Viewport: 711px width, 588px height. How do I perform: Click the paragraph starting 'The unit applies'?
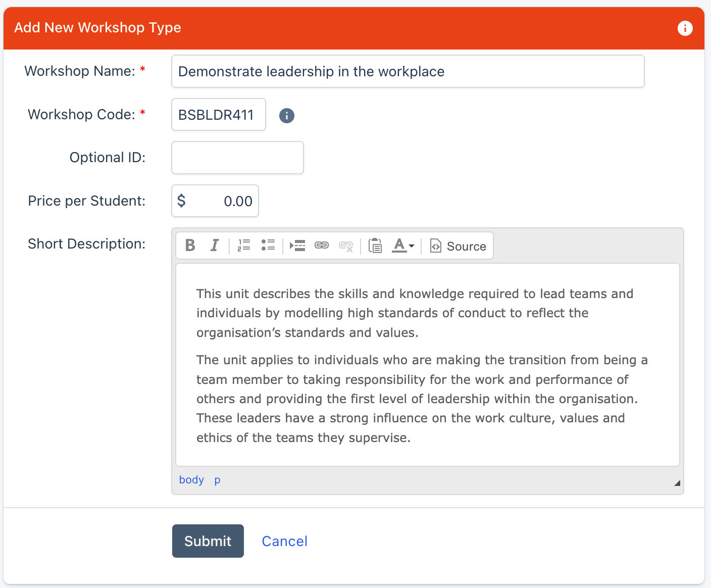422,399
